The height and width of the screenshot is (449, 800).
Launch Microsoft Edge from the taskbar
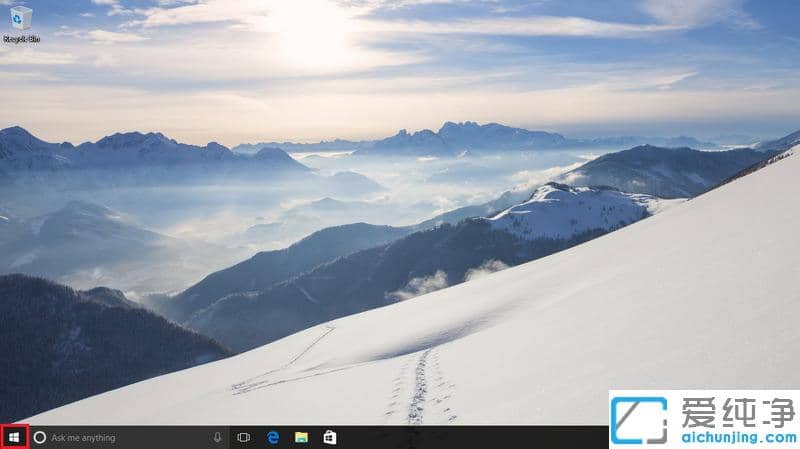pyautogui.click(x=272, y=437)
